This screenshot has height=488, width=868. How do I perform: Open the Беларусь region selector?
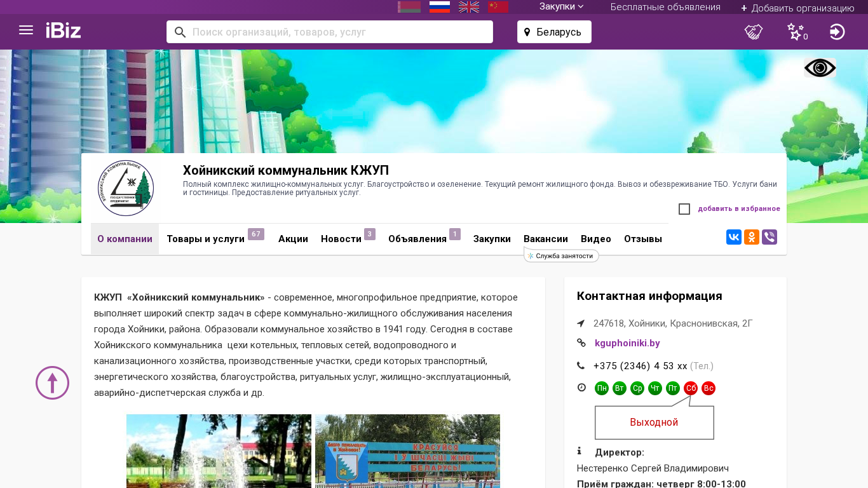[x=554, y=32]
